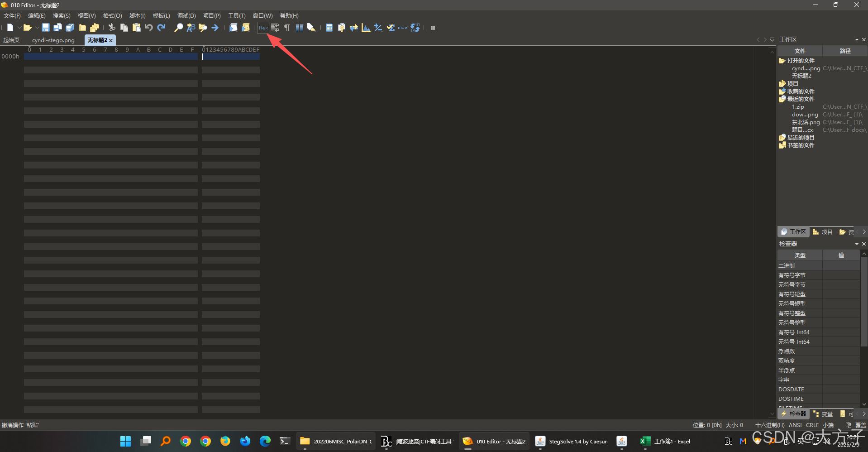
Task: Toggle the show whitespace pilcrow icon
Action: 287,28
